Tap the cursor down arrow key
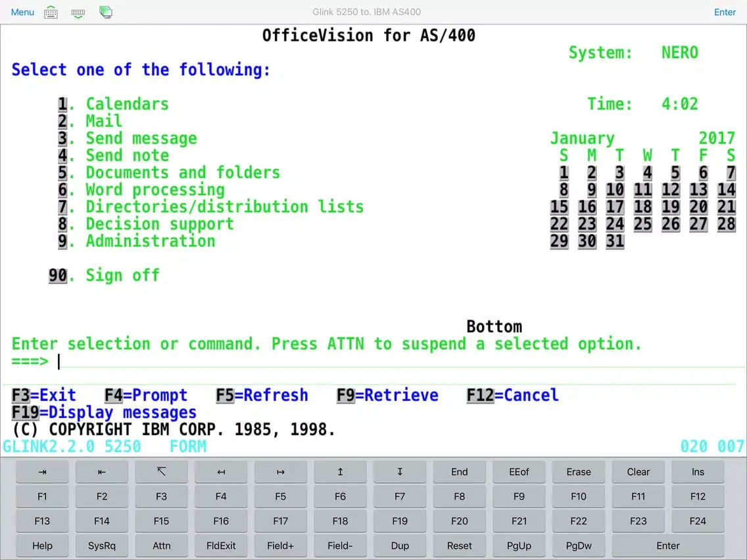The height and width of the screenshot is (560, 747). 400,472
